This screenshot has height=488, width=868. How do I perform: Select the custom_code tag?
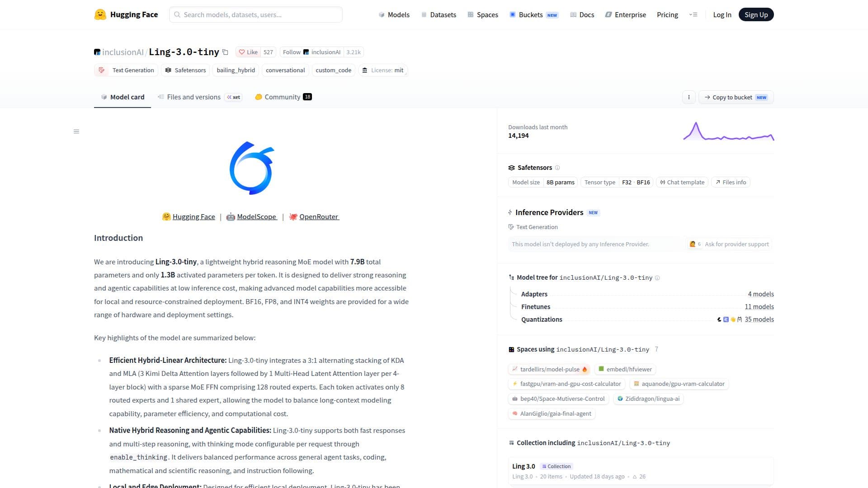tap(333, 70)
